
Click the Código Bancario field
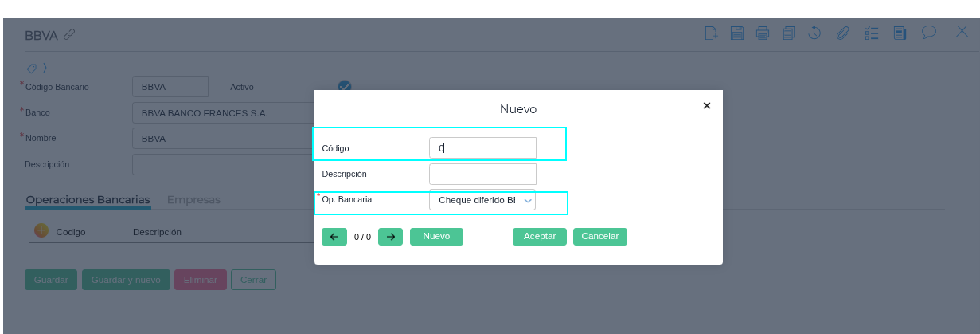[170, 86]
